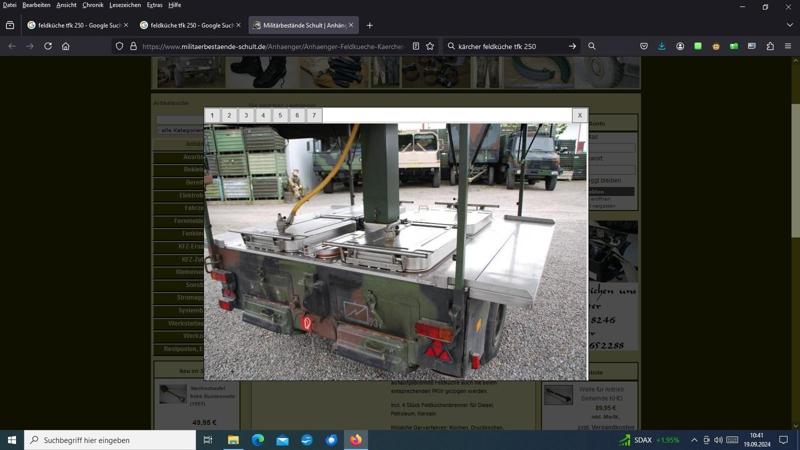Open the extensions puzzle icon
This screenshot has height=450, width=800.
click(x=770, y=46)
